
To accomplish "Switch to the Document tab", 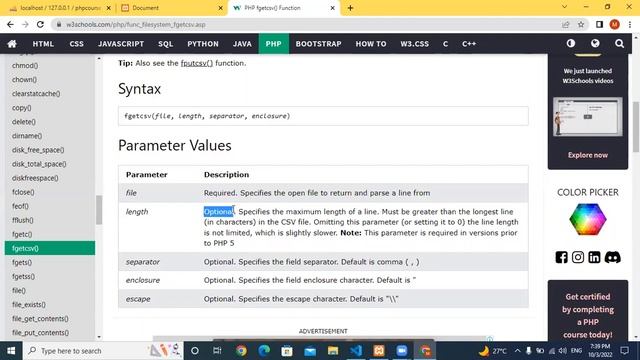I will pos(171,8).
